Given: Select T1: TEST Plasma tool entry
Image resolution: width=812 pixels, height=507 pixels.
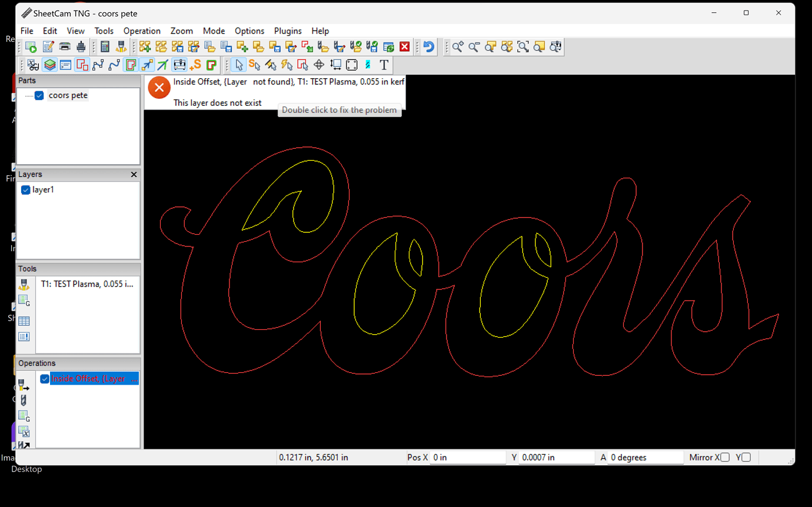Looking at the screenshot, I should coord(87,284).
